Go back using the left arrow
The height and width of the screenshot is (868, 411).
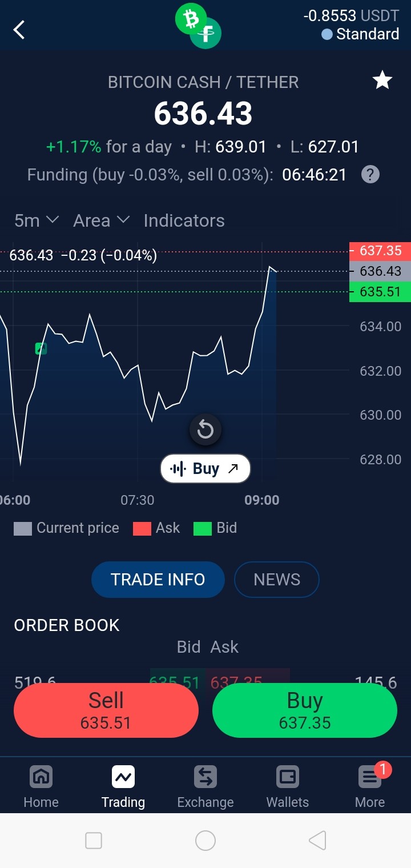(19, 30)
